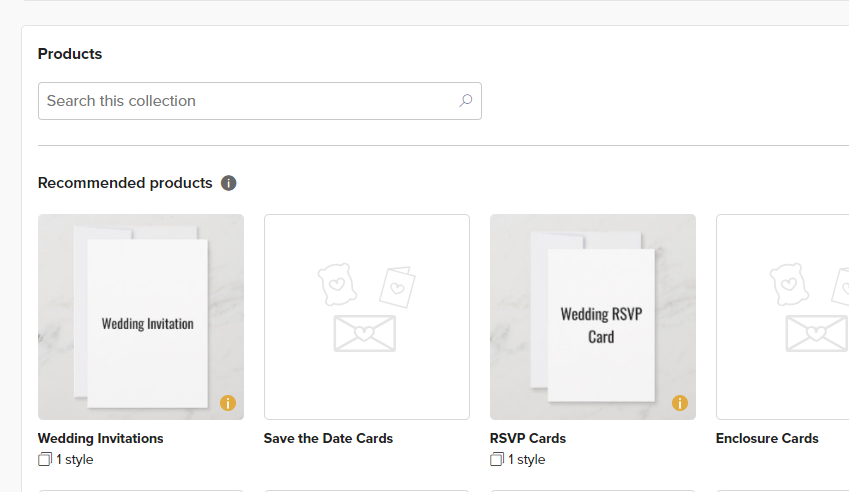This screenshot has width=849, height=492.
Task: Click style stack icon under RSVP Cards
Action: click(x=497, y=460)
